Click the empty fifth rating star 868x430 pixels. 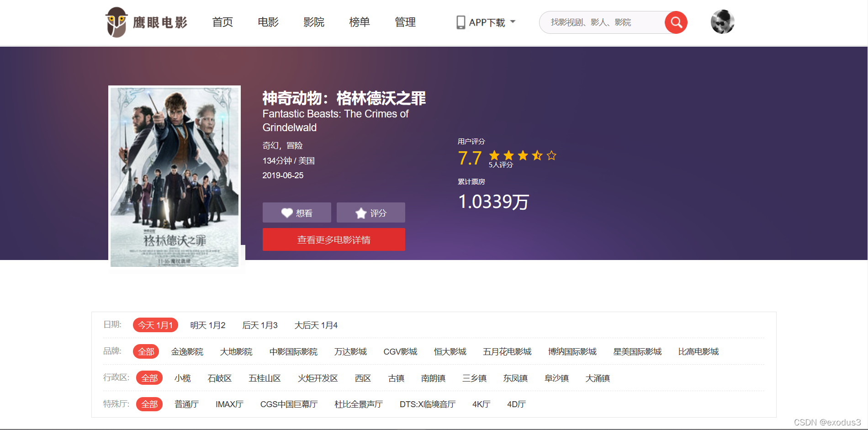[x=551, y=156]
